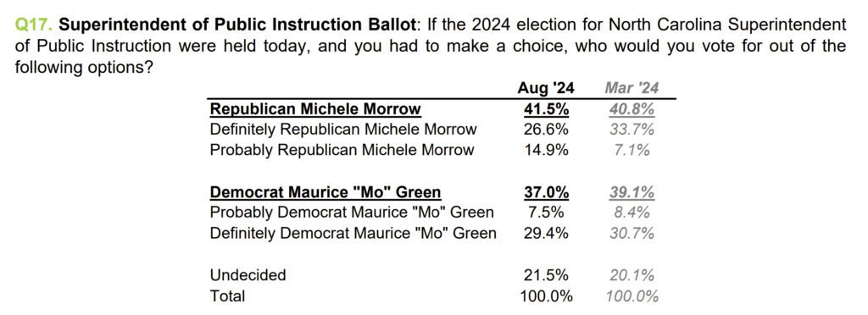Select Definitely Republican Michele Morrow row label
The image size is (868, 315).
(343, 130)
